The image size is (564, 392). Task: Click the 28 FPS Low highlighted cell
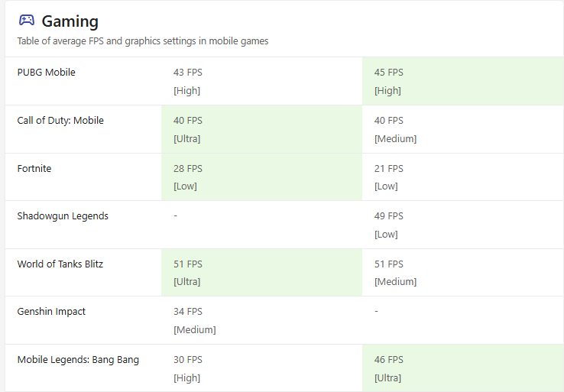261,177
